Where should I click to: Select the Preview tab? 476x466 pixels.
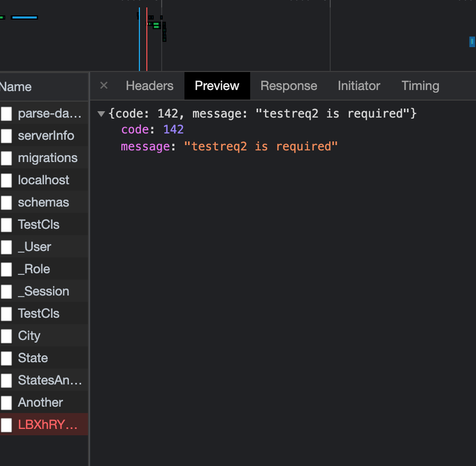click(x=217, y=86)
